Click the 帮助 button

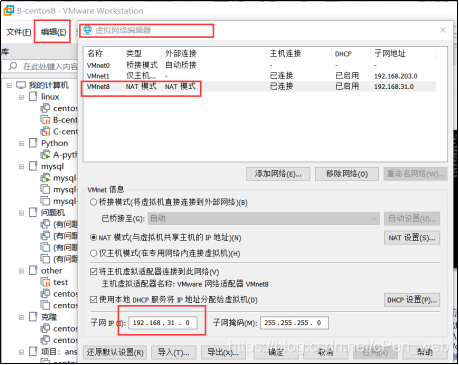(425, 352)
